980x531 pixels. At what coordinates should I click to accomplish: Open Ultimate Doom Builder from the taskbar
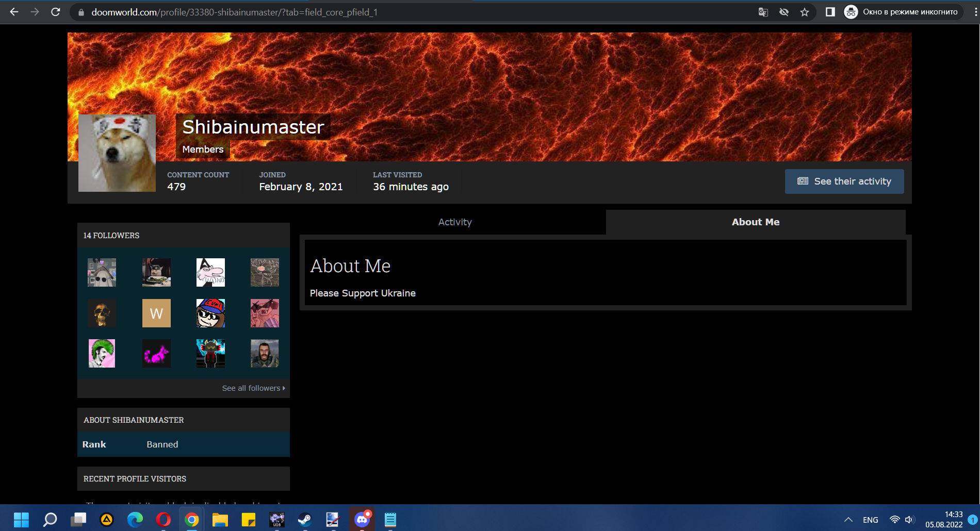277,519
